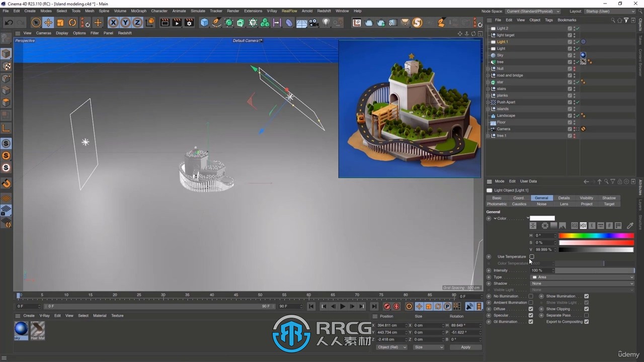The image size is (644, 362).
Task: Click the Hue rainbow slider
Action: [x=596, y=235]
